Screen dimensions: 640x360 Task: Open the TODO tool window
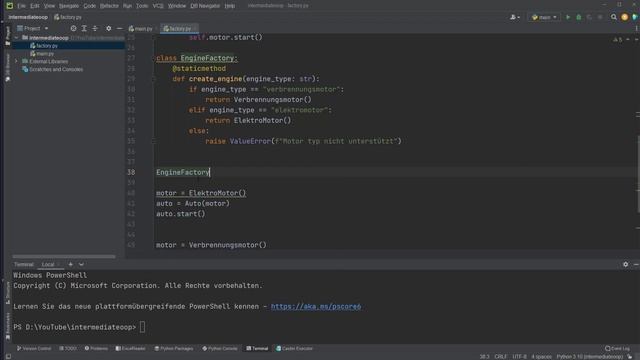(x=68, y=349)
